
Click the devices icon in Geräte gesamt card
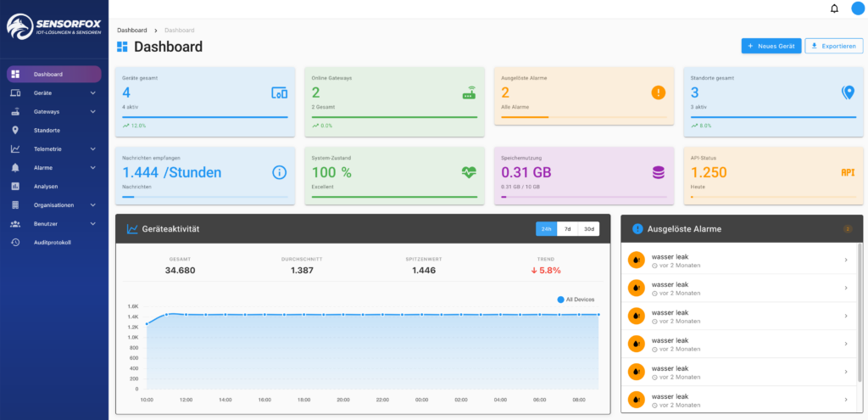click(x=280, y=92)
